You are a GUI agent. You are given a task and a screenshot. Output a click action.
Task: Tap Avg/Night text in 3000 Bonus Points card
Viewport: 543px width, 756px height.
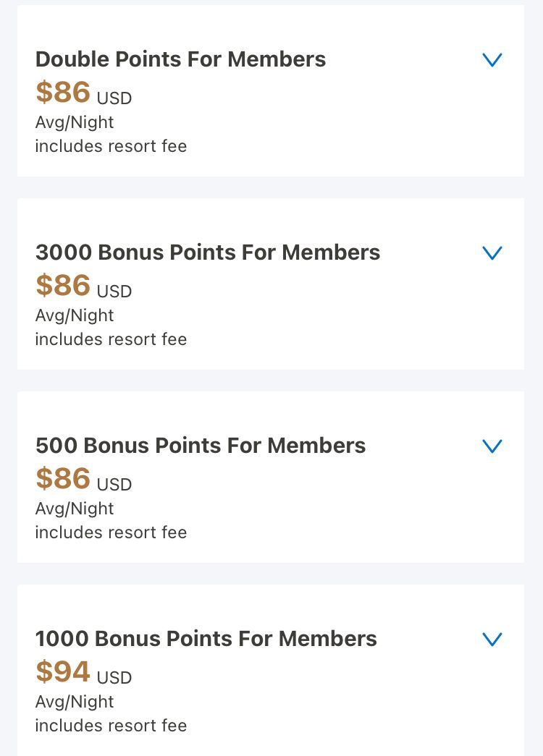pyautogui.click(x=75, y=315)
